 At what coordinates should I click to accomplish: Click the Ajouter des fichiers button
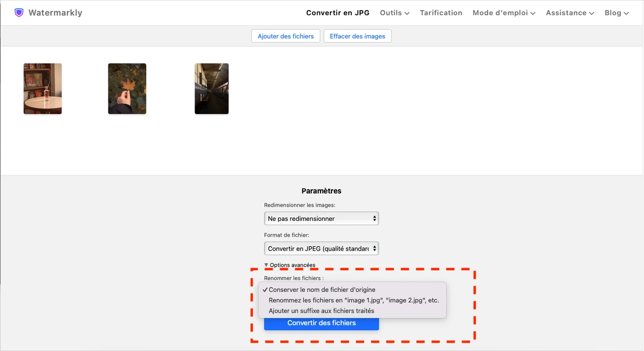coord(285,36)
